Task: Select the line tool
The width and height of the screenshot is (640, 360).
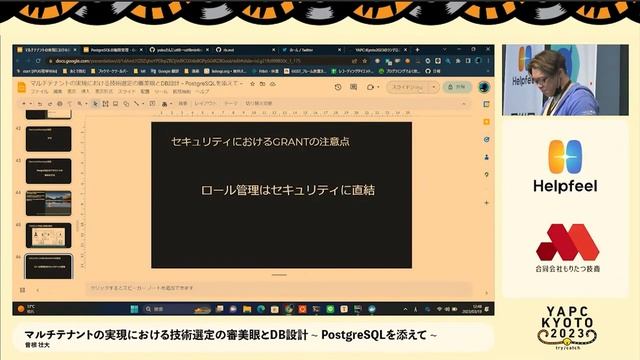Action: pos(137,104)
